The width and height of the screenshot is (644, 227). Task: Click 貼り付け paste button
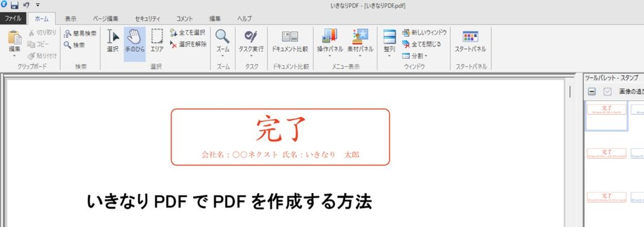42,55
